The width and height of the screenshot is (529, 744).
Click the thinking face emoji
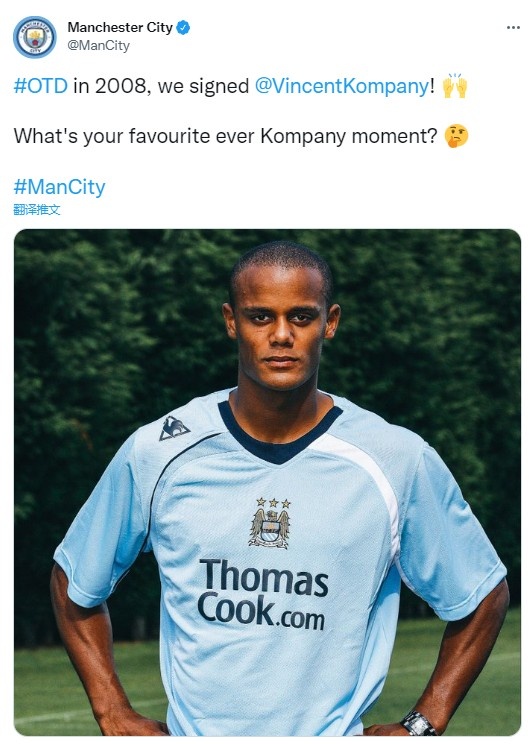(456, 136)
